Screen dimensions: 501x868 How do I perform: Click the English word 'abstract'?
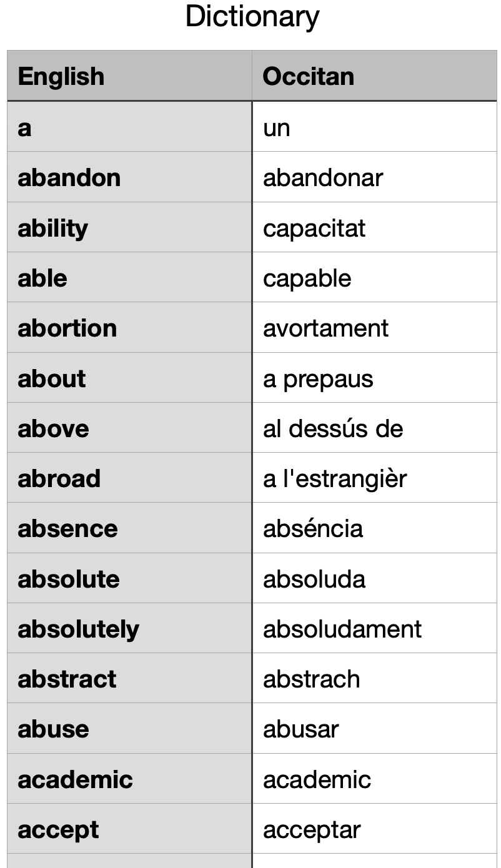pos(67,679)
